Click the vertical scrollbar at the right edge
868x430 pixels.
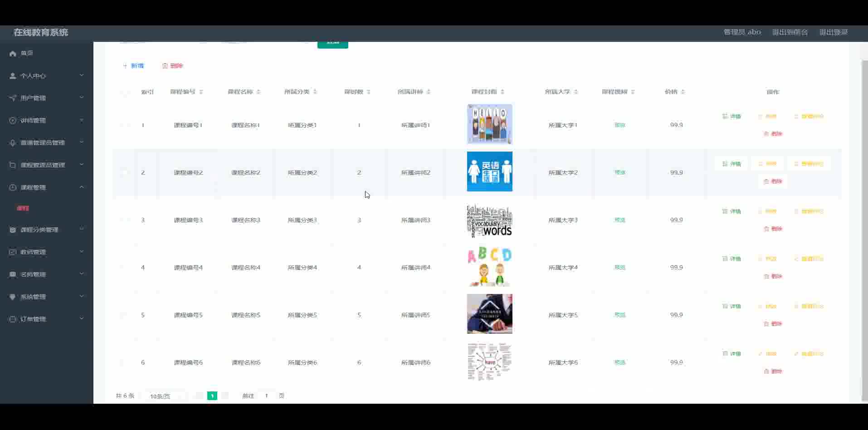[x=864, y=230]
